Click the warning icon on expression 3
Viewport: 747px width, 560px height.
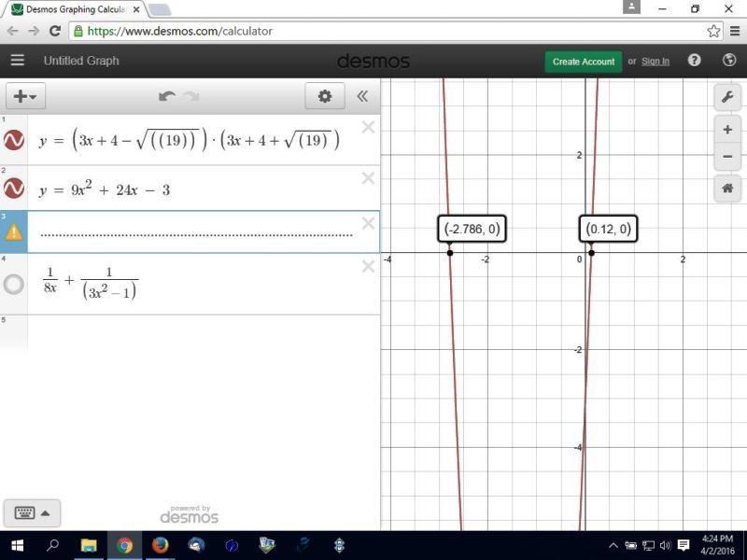coord(14,232)
